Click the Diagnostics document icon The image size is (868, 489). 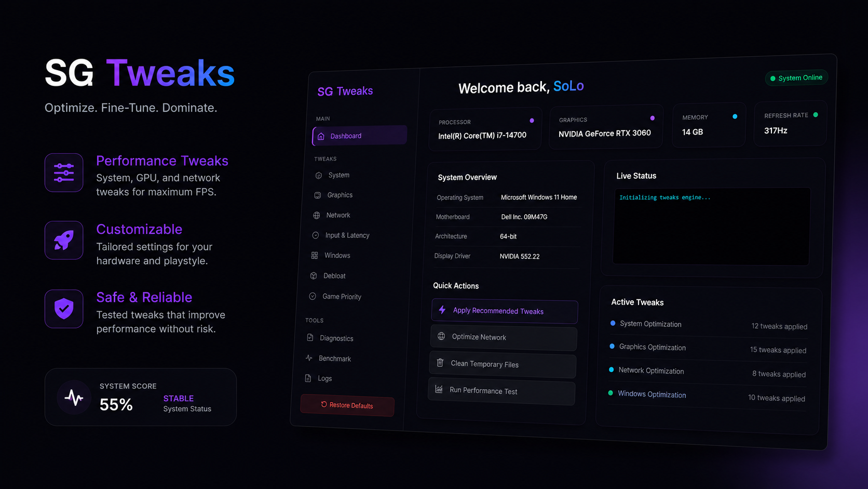[x=310, y=338]
